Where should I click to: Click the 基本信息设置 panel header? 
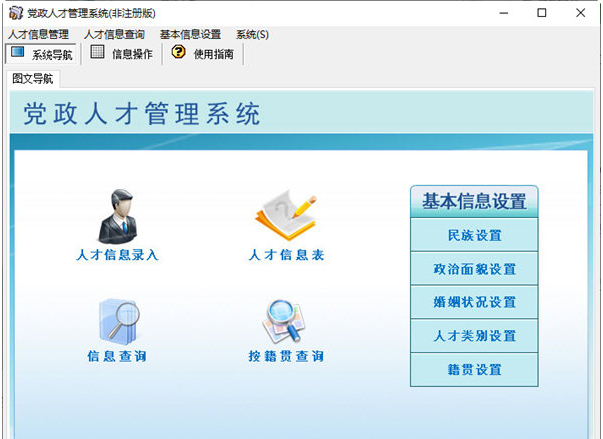(474, 201)
